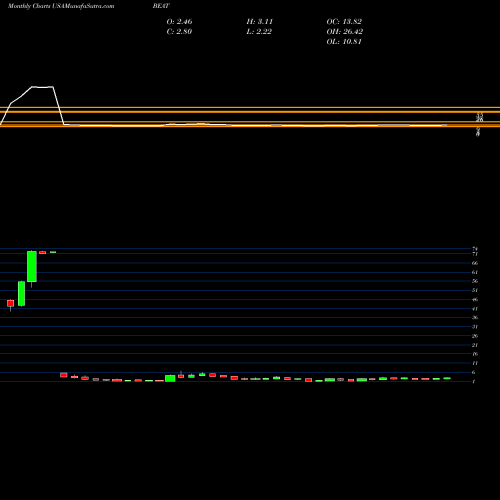The width and height of the screenshot is (500, 500).
Task: Click the 46 price axis label
Action: click(x=475, y=299)
